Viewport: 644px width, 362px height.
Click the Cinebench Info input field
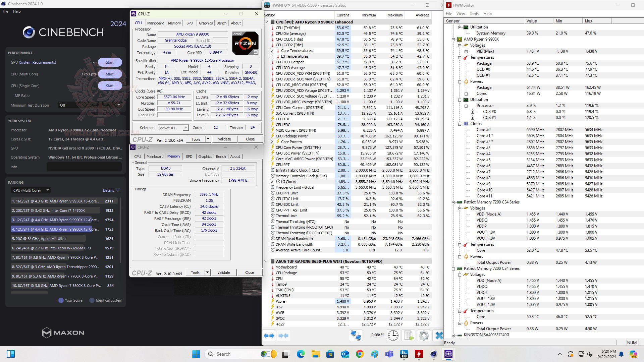84,167
